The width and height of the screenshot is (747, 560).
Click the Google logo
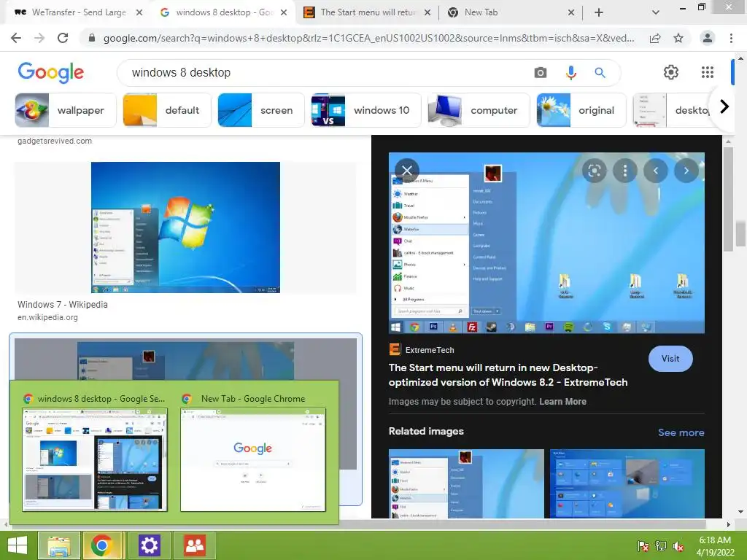pyautogui.click(x=51, y=72)
